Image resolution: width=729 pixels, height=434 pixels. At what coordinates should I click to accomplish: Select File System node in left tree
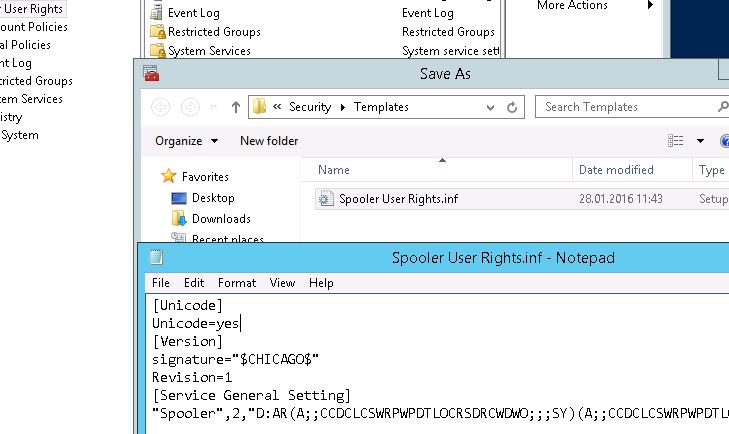coord(20,135)
